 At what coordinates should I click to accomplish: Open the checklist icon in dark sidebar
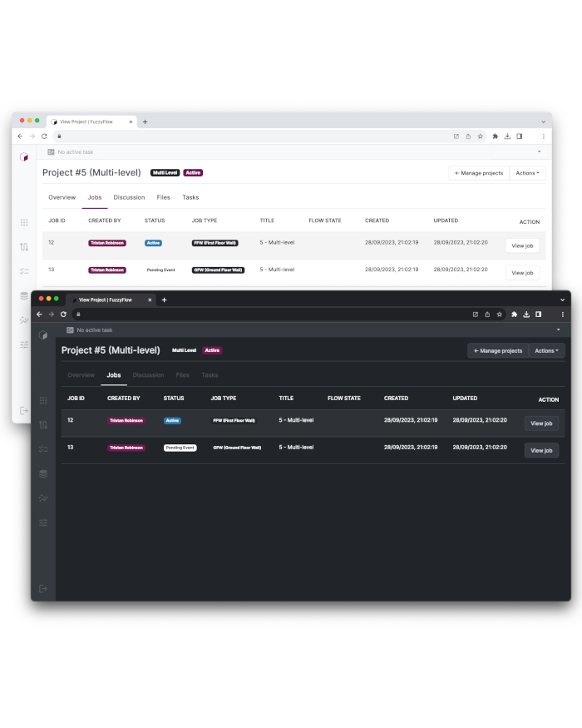point(43,449)
